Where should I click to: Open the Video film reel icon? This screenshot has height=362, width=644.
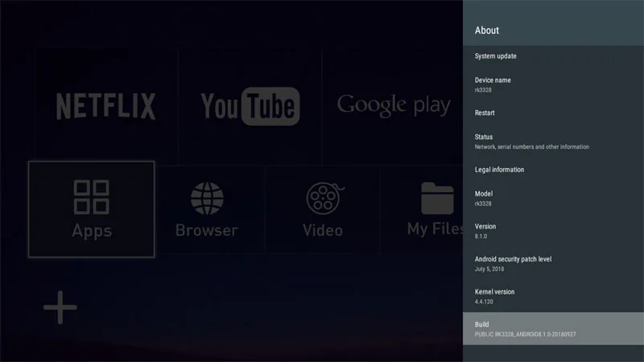pos(324,198)
